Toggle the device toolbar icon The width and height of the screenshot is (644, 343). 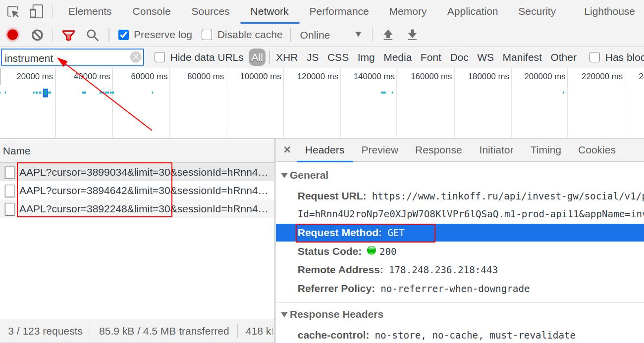[x=36, y=11]
